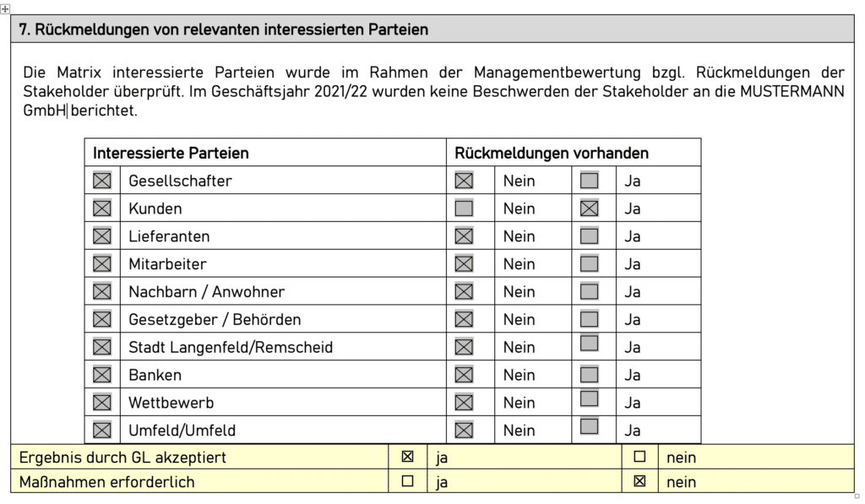Check Ja for Gesetzgeber / Behörden
This screenshot has height=504, width=865.
pos(590,319)
